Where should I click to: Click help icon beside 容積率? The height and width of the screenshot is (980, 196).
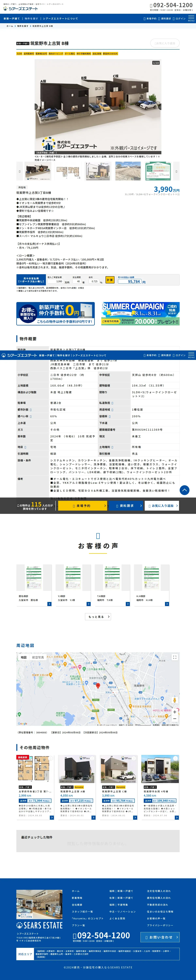pos(110,417)
